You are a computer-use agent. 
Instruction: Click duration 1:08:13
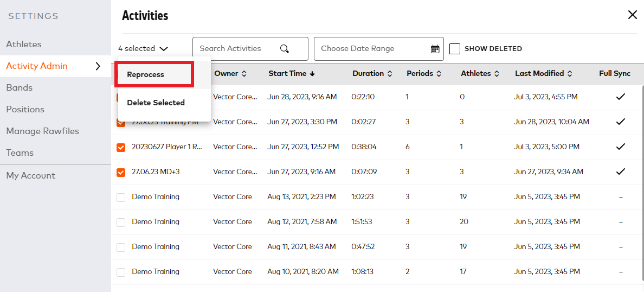(363, 272)
